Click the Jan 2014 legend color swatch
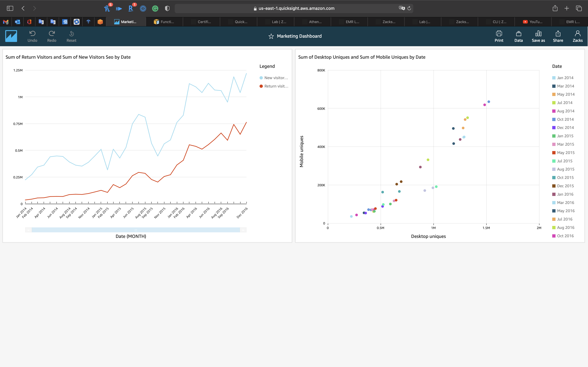588x367 pixels. point(554,78)
